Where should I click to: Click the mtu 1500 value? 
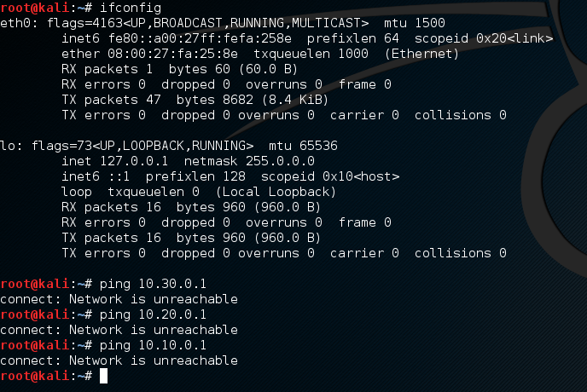point(415,23)
